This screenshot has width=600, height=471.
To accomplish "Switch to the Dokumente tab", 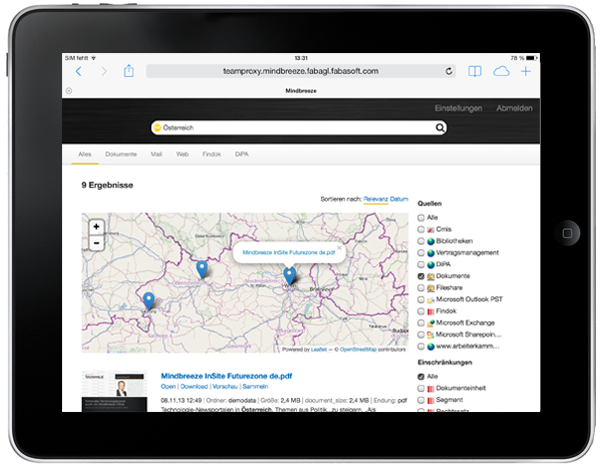I will (121, 154).
